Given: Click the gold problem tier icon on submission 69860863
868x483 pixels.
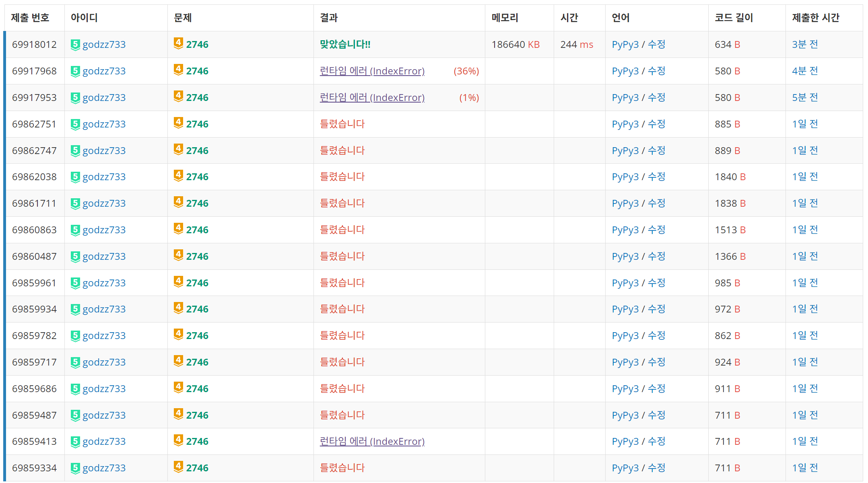Looking at the screenshot, I should tap(178, 229).
